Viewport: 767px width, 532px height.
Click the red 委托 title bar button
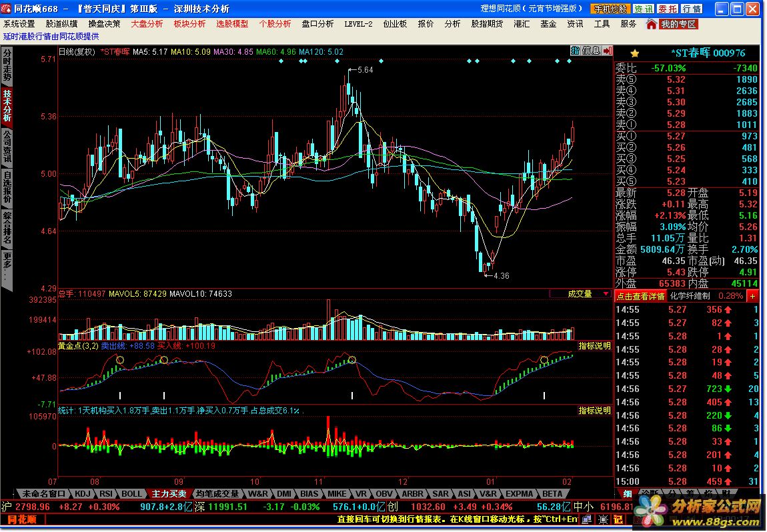(x=667, y=9)
